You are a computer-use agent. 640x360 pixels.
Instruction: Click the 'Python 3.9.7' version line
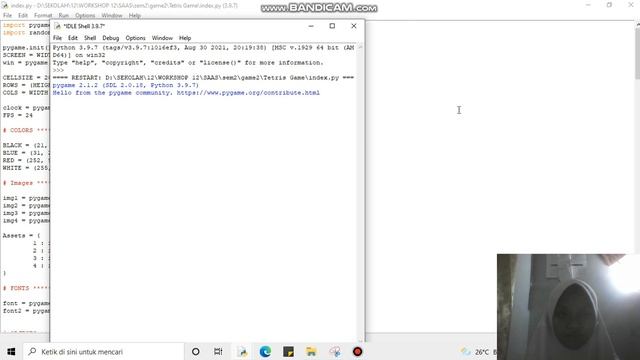click(x=203, y=47)
